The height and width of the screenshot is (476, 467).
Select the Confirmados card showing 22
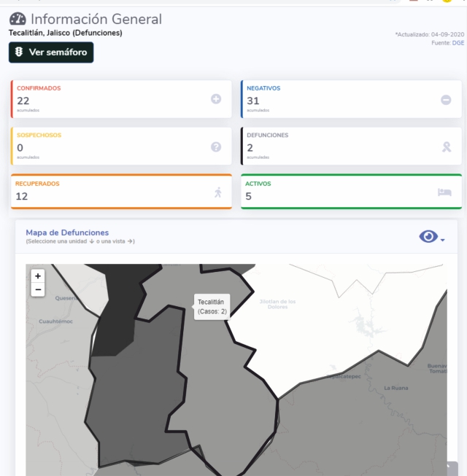point(121,99)
